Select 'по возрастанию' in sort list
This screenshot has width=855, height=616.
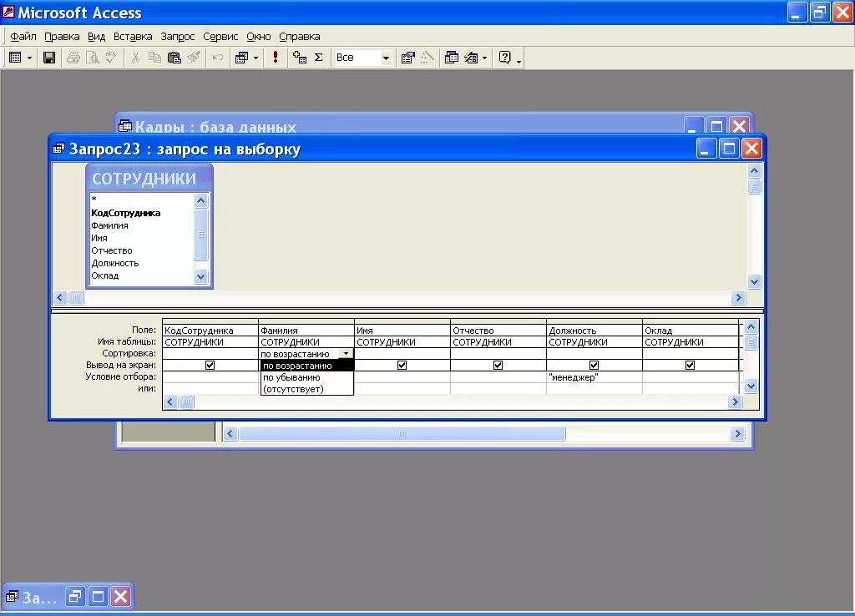[x=307, y=366]
